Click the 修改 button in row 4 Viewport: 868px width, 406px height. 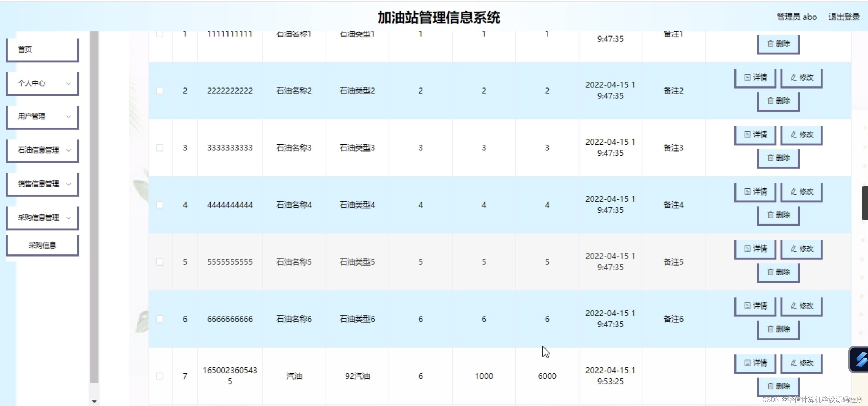pyautogui.click(x=801, y=192)
